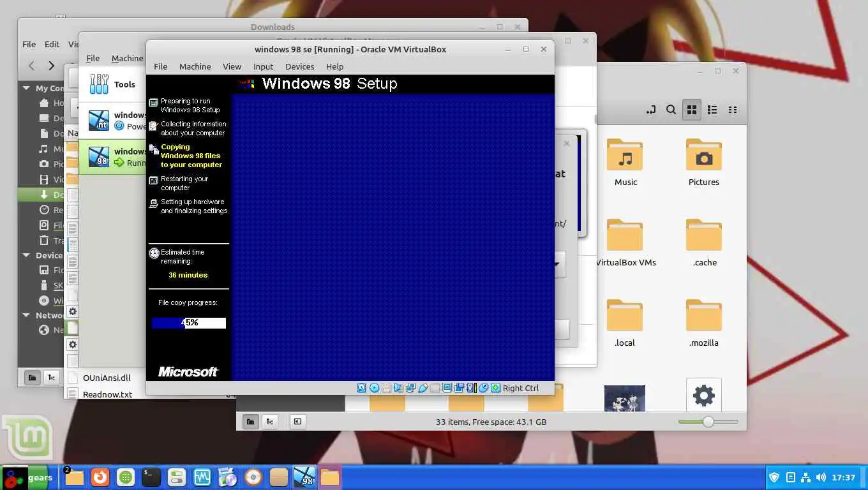Select Tools in VirtualBox Manager

[112, 84]
